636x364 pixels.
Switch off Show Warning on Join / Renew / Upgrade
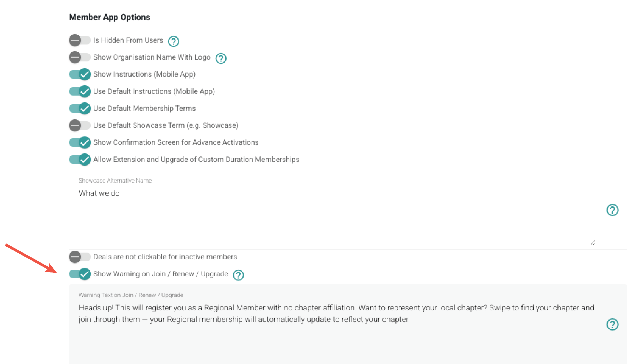click(x=79, y=274)
